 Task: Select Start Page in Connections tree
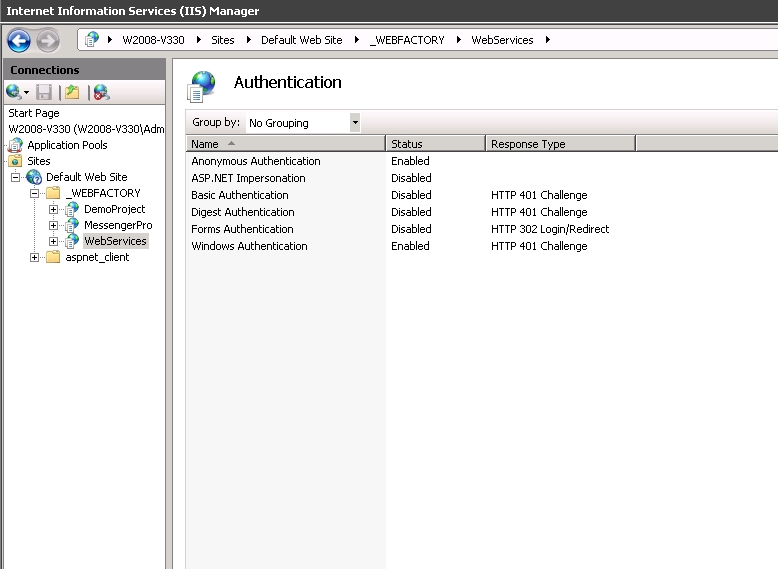pyautogui.click(x=34, y=113)
